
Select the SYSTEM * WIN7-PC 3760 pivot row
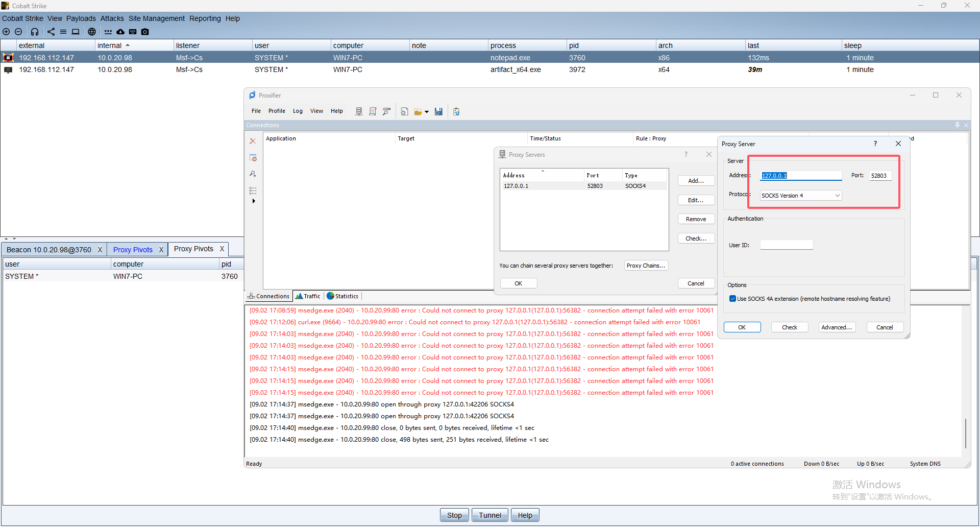pyautogui.click(x=122, y=276)
